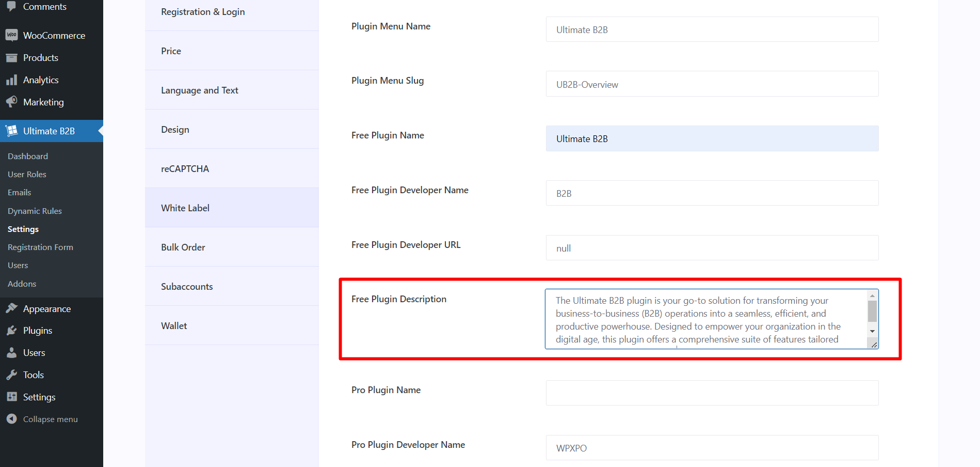
Task: Open the Appearance menu label
Action: (x=47, y=309)
